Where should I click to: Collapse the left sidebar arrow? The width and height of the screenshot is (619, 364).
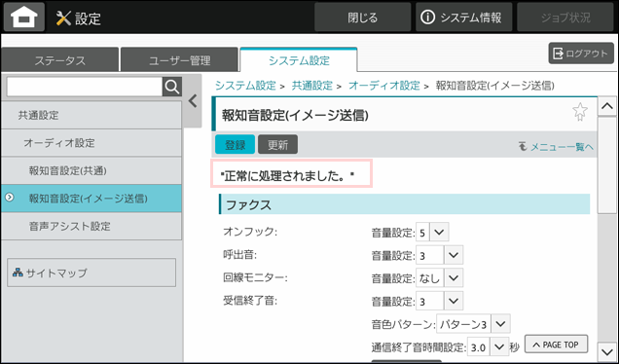click(193, 101)
